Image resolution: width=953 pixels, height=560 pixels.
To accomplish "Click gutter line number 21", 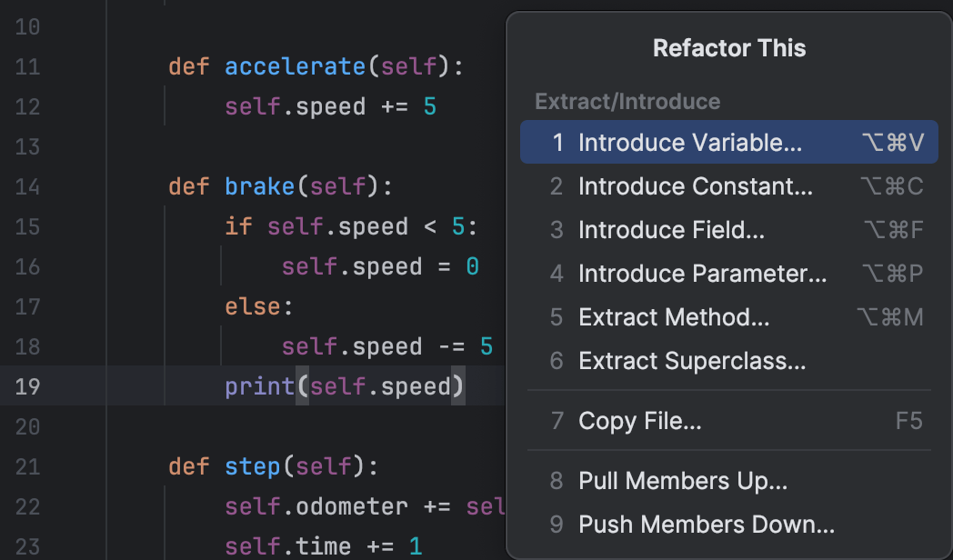I will click(x=27, y=467).
